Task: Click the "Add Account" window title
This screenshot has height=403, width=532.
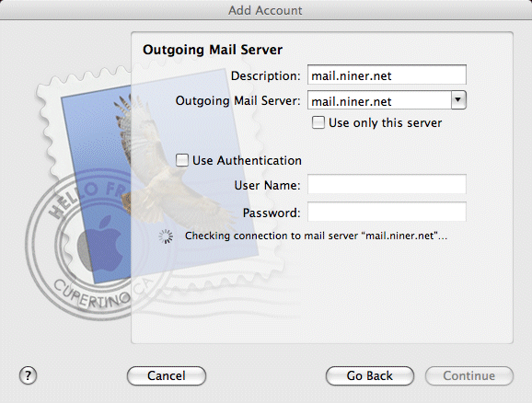Action: (265, 10)
